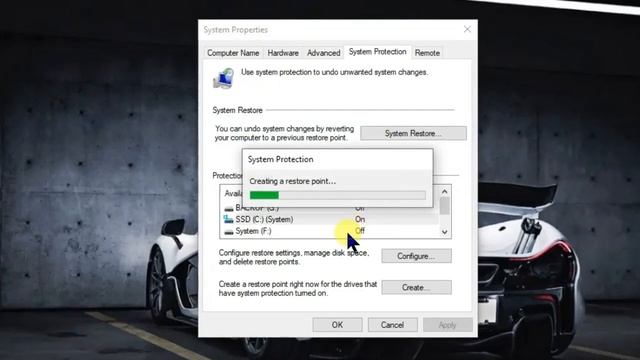Open the Configure... restore settings
The image size is (640, 360).
click(x=416, y=256)
